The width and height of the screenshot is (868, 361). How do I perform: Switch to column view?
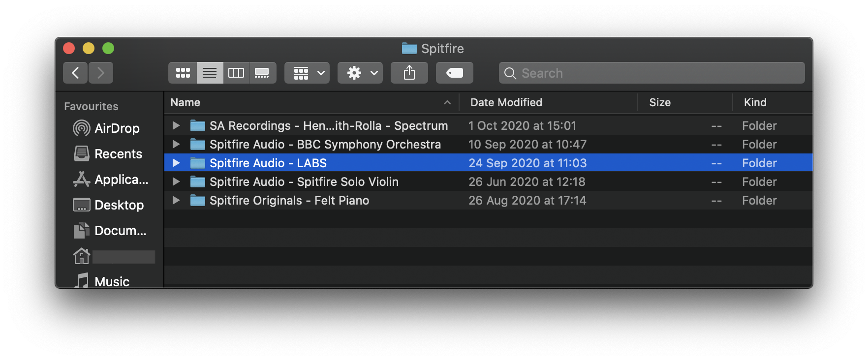236,73
